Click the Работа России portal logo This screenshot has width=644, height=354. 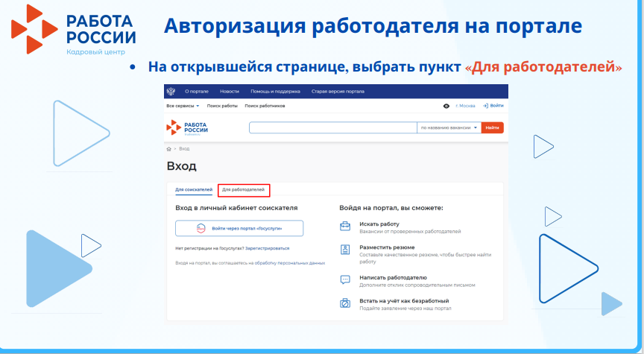click(x=187, y=127)
